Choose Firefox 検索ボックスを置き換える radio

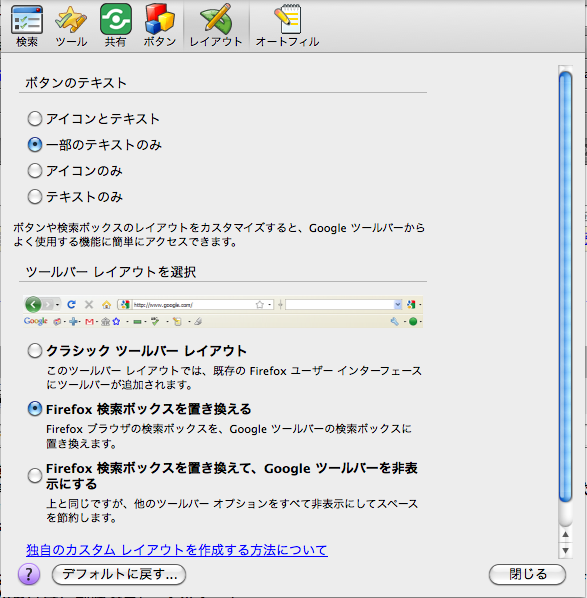pos(35,409)
